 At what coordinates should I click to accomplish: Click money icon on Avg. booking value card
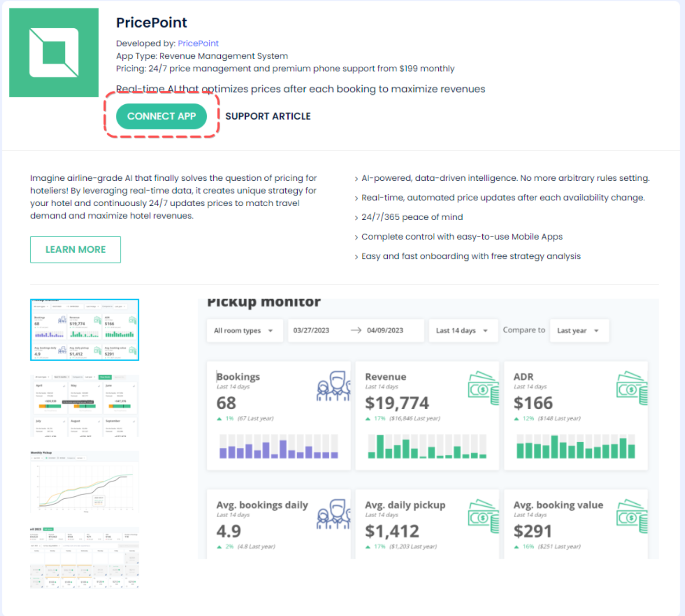[x=632, y=515]
